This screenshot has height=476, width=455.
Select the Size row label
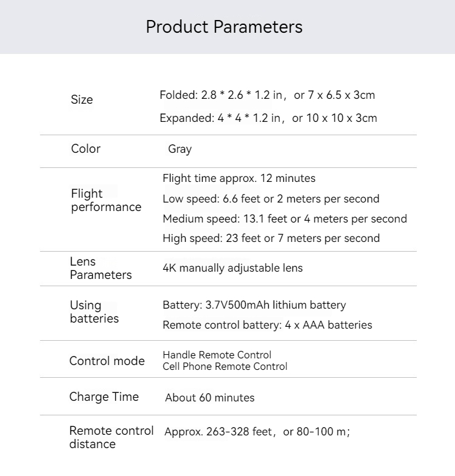click(82, 99)
